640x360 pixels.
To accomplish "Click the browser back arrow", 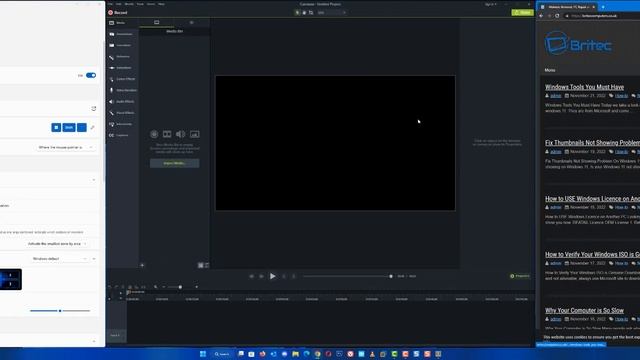I will 541,16.
